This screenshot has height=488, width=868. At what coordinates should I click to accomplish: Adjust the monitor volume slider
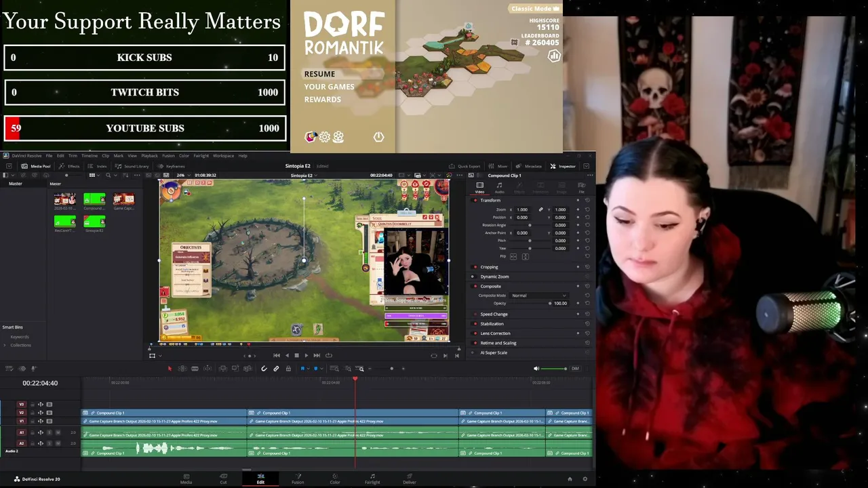555,368
